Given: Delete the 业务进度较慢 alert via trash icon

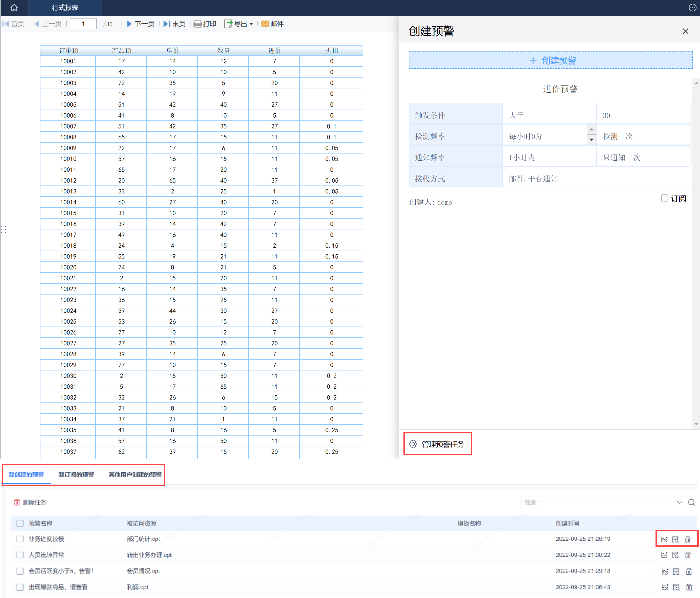Looking at the screenshot, I should (688, 539).
